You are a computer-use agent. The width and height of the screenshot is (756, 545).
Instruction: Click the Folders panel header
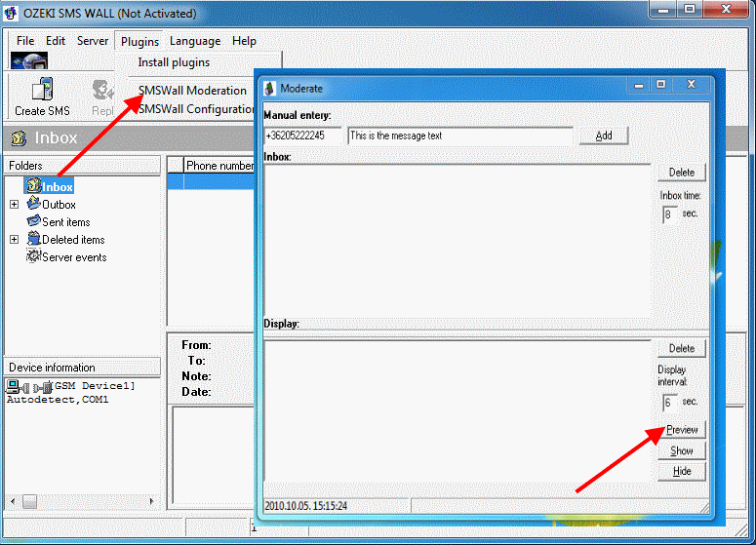click(82, 166)
